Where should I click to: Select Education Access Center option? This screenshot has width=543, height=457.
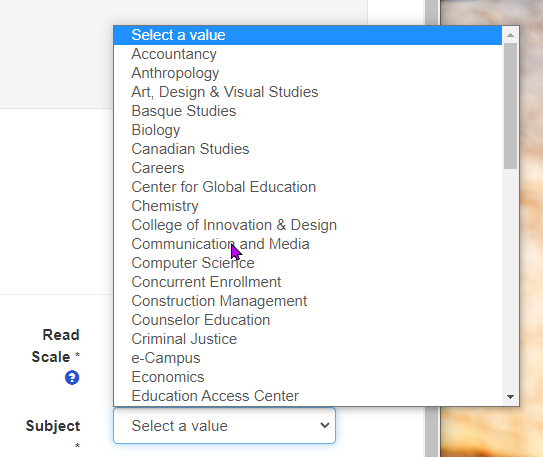click(308, 396)
